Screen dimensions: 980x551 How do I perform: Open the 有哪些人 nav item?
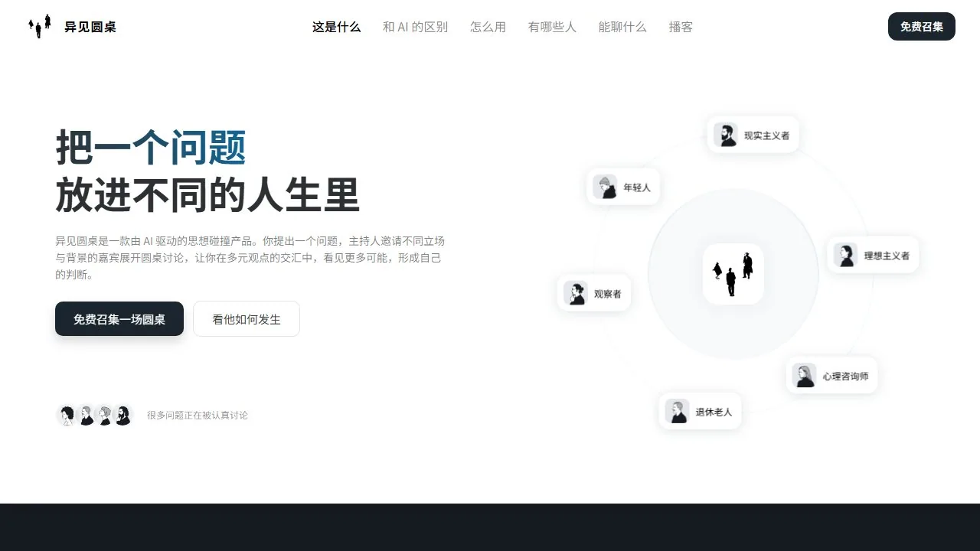552,27
